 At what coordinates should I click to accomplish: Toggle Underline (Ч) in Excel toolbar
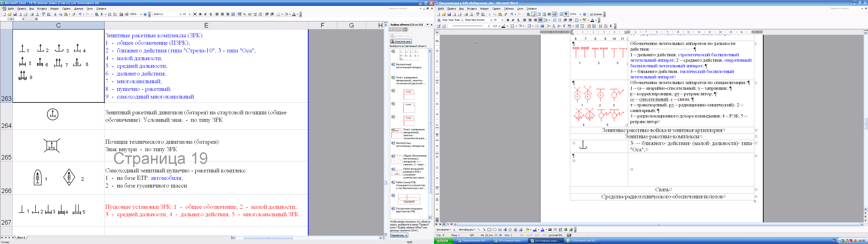[x=211, y=14]
